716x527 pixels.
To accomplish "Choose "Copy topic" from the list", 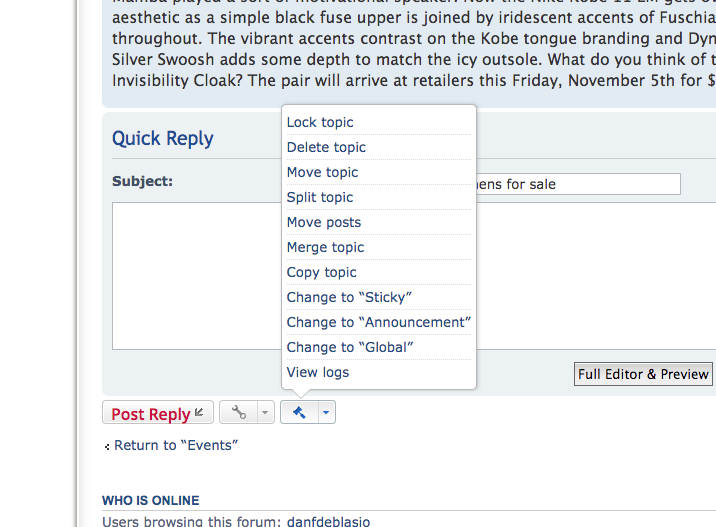I will pyautogui.click(x=321, y=272).
